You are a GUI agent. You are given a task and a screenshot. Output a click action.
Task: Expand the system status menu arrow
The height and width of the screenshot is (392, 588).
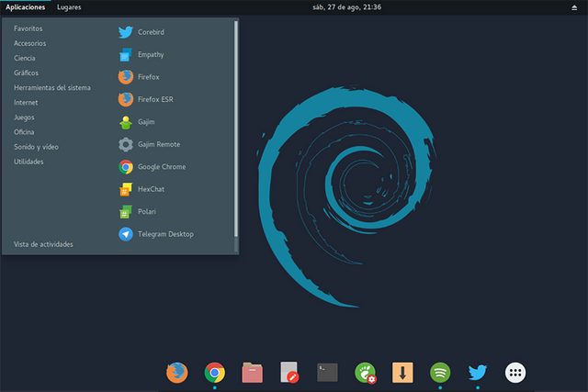(576, 6)
